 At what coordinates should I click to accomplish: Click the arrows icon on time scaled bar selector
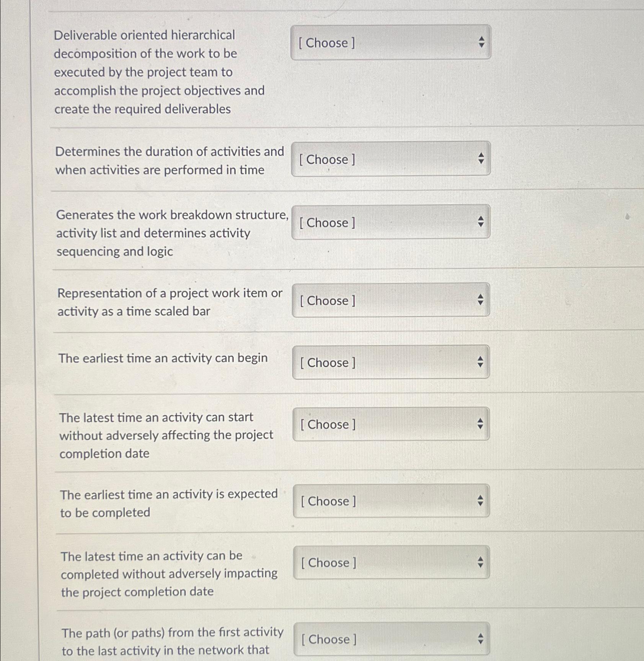click(481, 300)
